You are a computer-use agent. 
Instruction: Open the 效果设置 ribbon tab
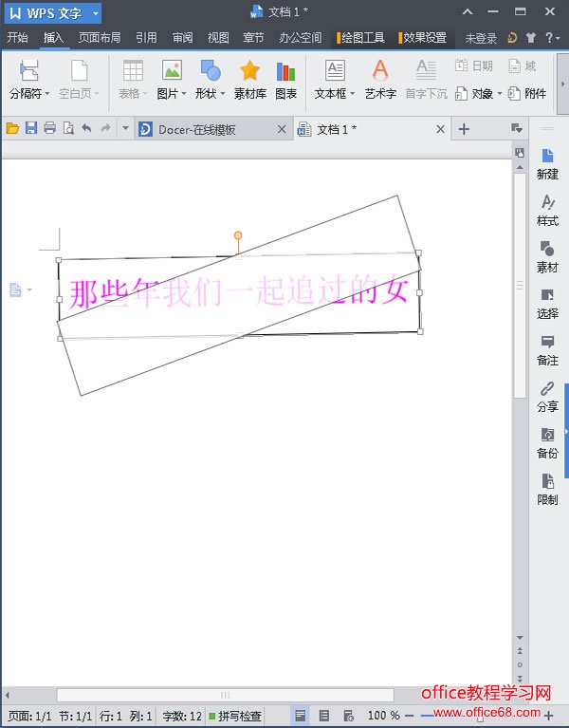pos(423,38)
